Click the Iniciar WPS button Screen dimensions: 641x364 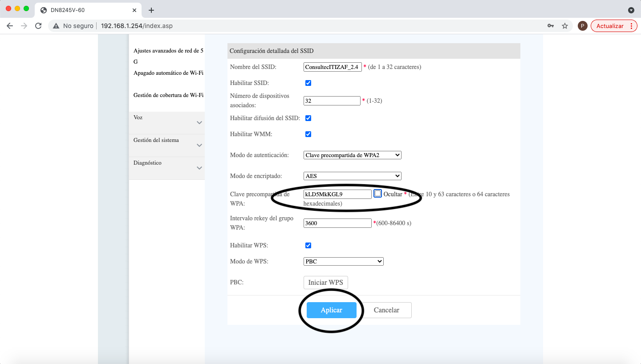pyautogui.click(x=325, y=283)
